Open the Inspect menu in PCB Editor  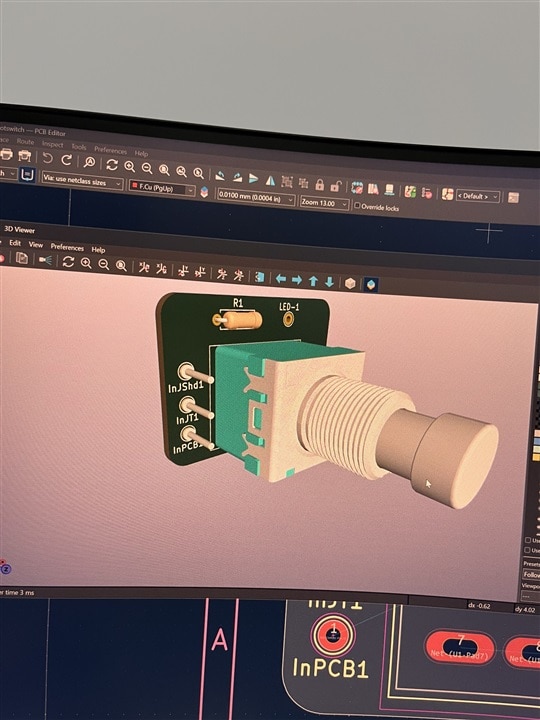click(52, 144)
